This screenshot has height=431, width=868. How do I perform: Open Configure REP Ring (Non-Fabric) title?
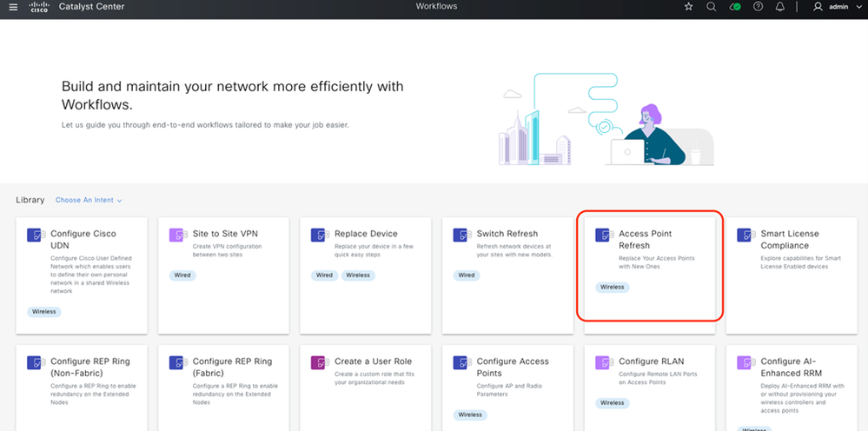click(x=90, y=368)
